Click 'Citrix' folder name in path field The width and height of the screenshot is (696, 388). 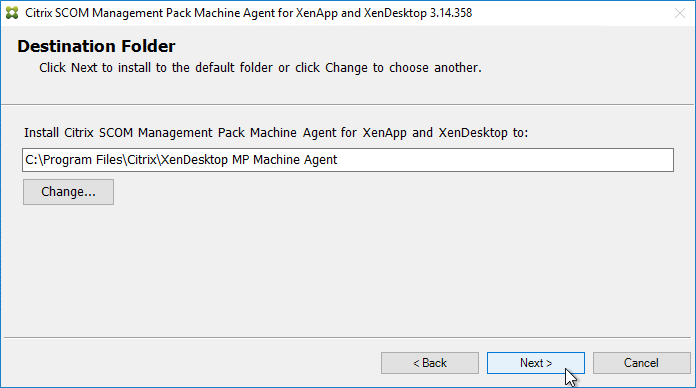[x=142, y=160]
